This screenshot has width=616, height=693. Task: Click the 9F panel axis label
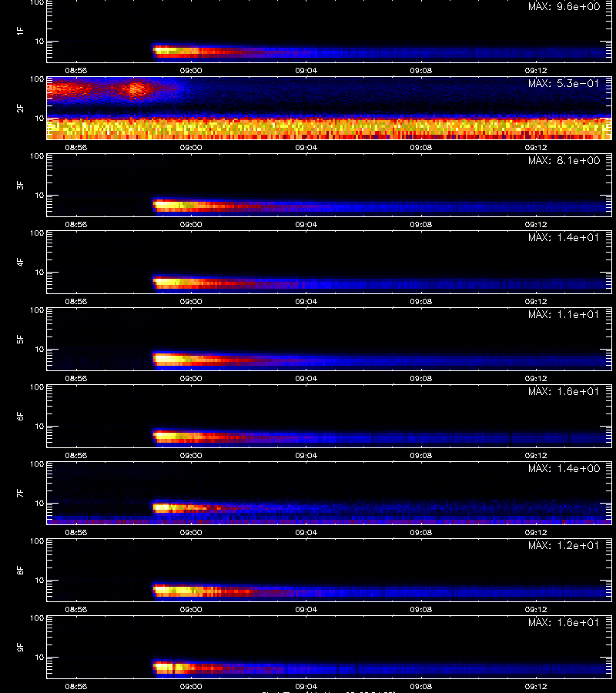[x=20, y=647]
